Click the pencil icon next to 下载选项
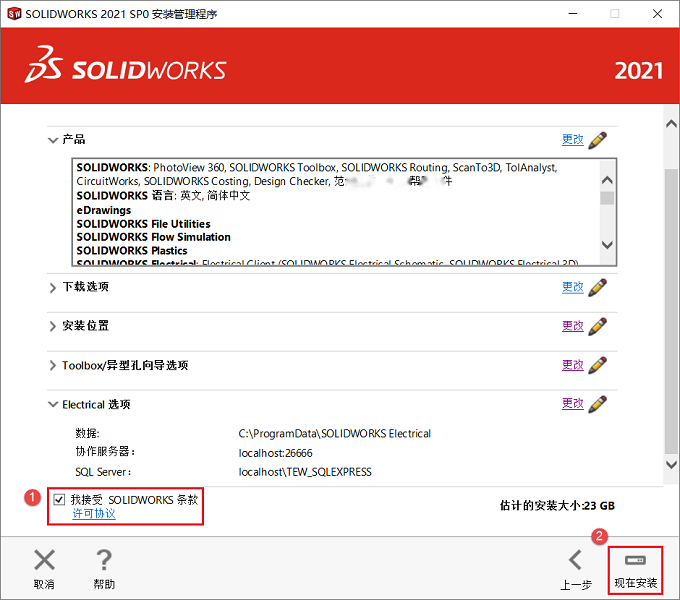The image size is (680, 600). point(598,287)
